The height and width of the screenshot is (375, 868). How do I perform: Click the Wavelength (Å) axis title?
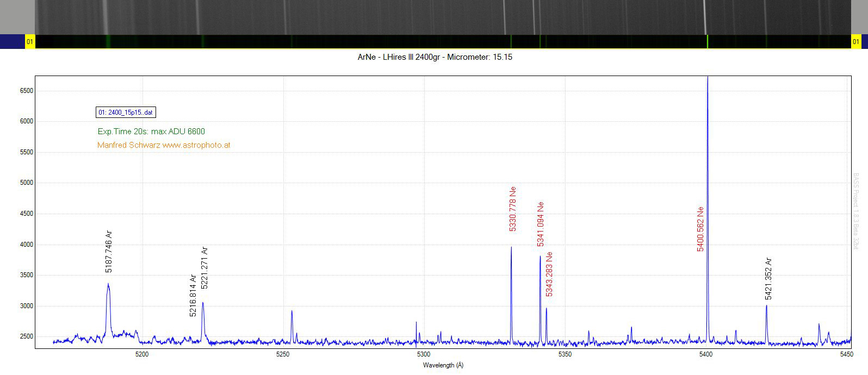click(443, 365)
